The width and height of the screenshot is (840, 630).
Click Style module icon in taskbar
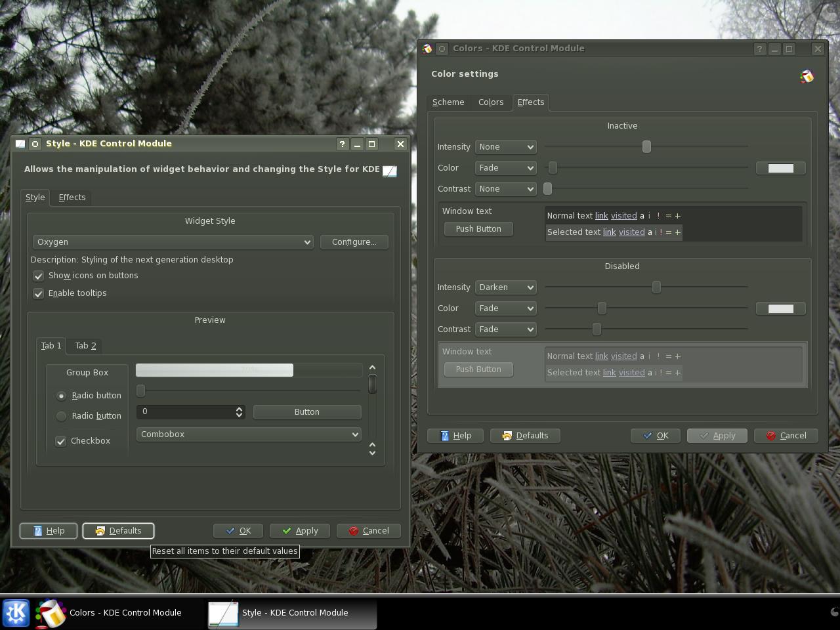[x=223, y=613]
